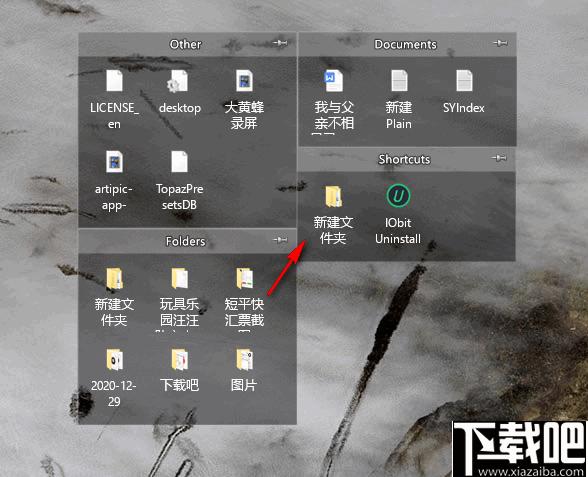588x477 pixels.
Task: Select the TopazPresetsDB file icon
Action: (179, 162)
